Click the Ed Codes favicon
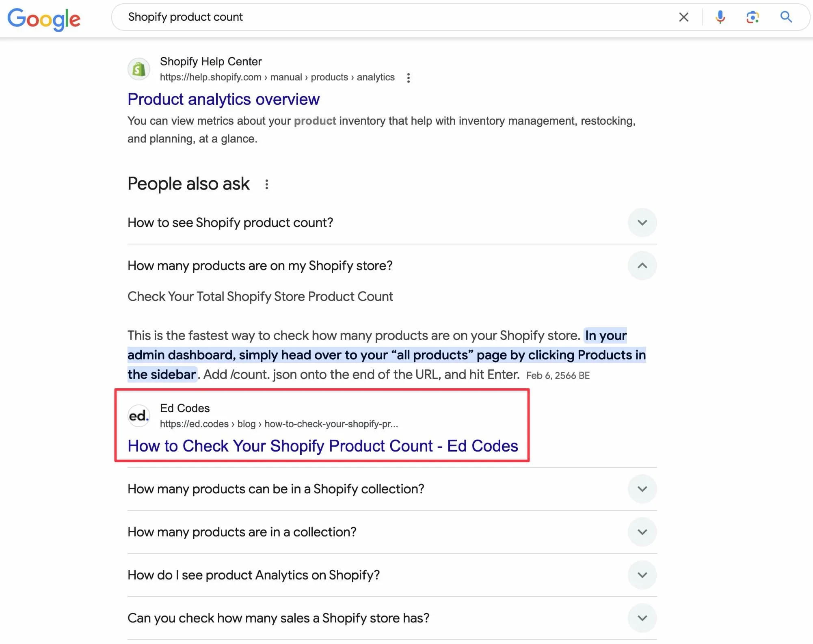813x644 pixels. [x=139, y=416]
